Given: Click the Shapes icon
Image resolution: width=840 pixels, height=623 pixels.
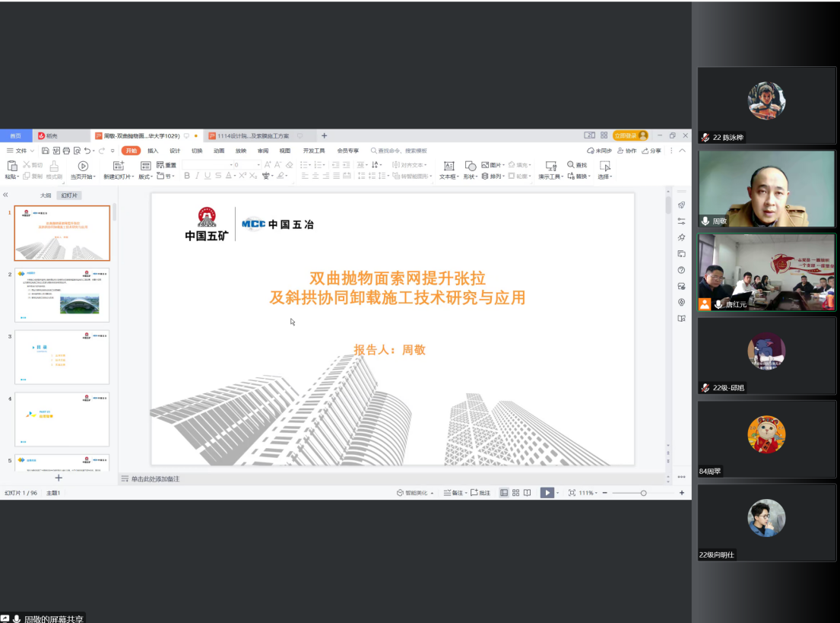Looking at the screenshot, I should coord(471,166).
